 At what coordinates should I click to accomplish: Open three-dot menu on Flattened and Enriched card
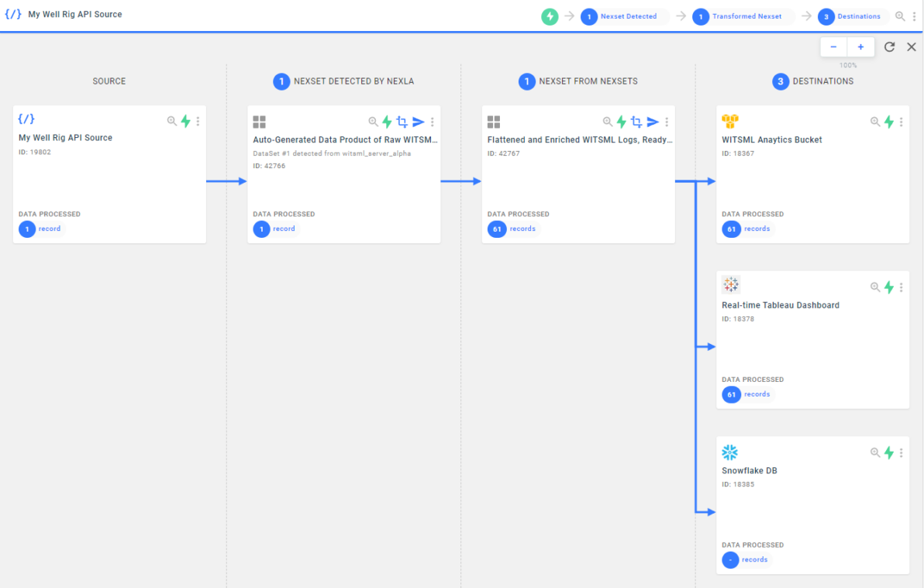[x=667, y=122]
